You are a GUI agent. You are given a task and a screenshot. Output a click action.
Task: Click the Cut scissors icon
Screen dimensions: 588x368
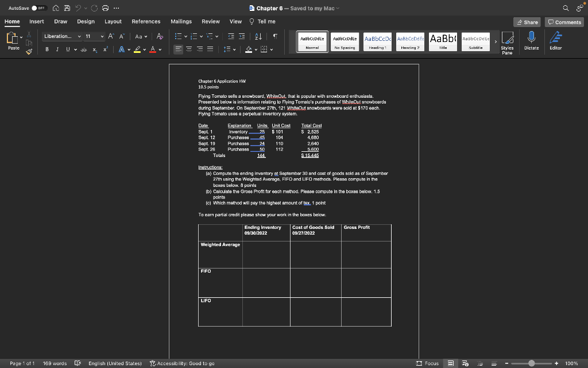point(29,34)
